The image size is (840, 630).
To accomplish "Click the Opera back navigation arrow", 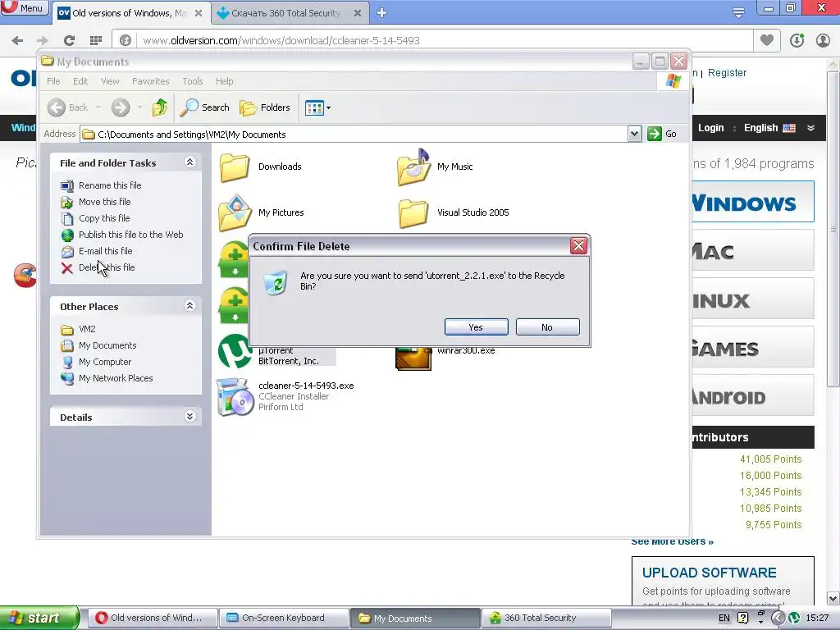I will [17, 40].
